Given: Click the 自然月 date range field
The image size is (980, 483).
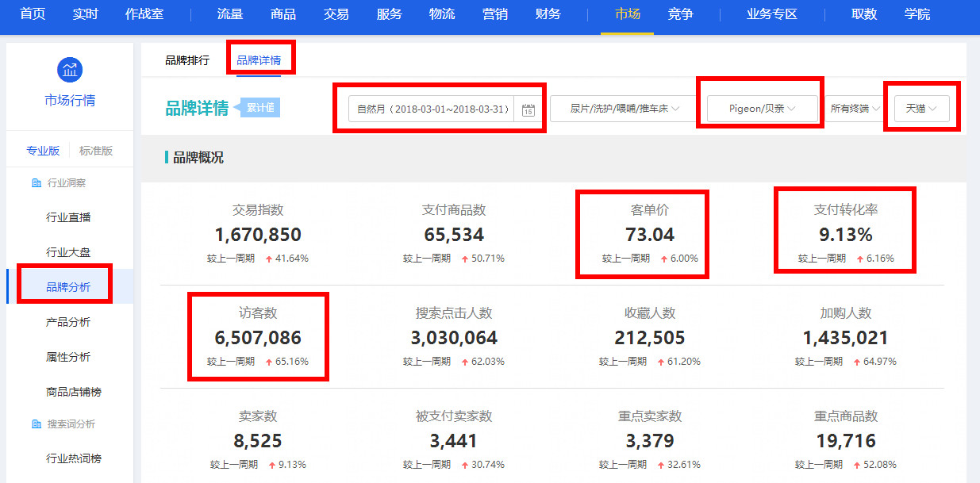Looking at the screenshot, I should click(432, 109).
